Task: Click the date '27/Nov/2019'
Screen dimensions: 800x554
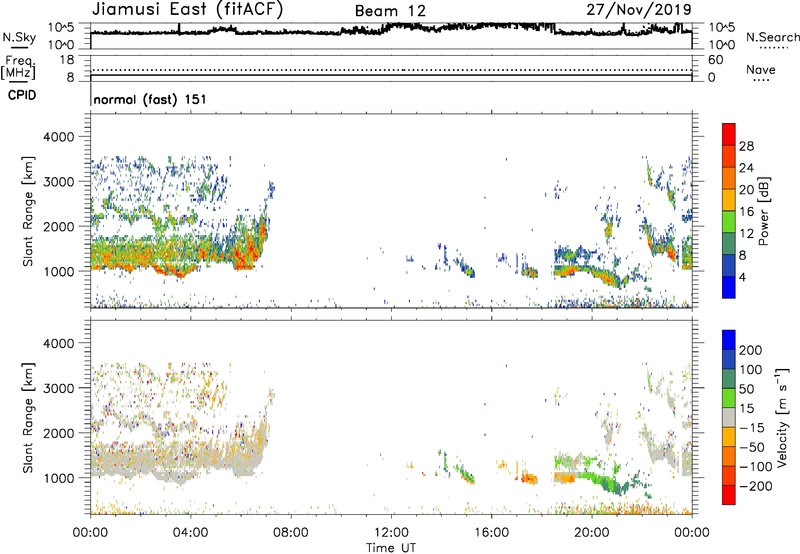Action: [x=639, y=9]
